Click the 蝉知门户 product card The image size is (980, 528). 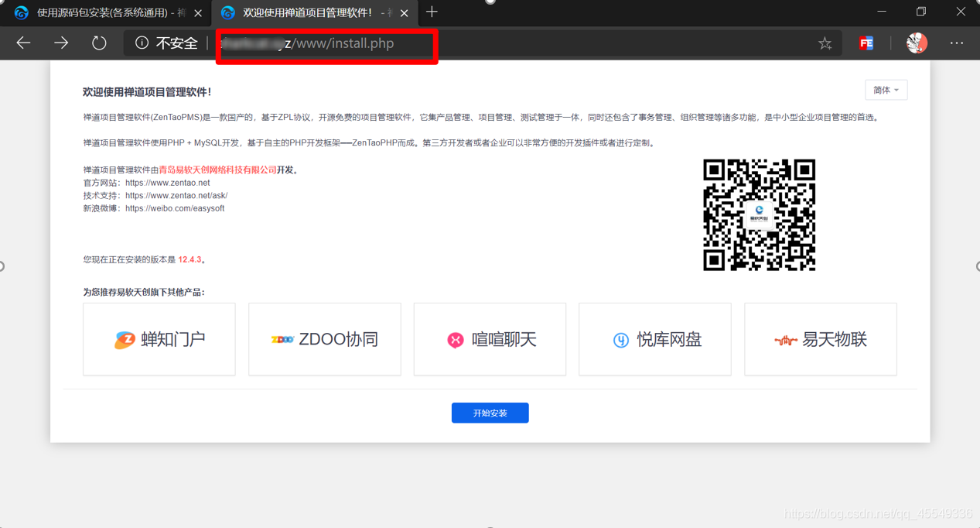point(159,339)
